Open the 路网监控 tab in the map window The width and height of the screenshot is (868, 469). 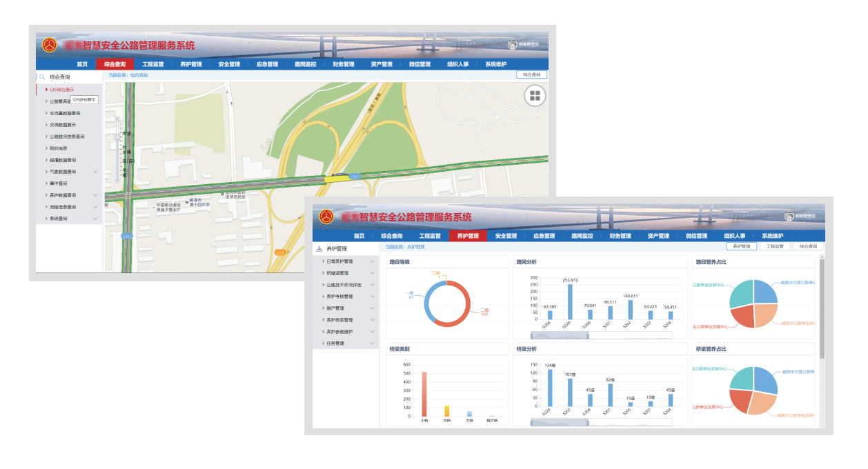tap(305, 64)
